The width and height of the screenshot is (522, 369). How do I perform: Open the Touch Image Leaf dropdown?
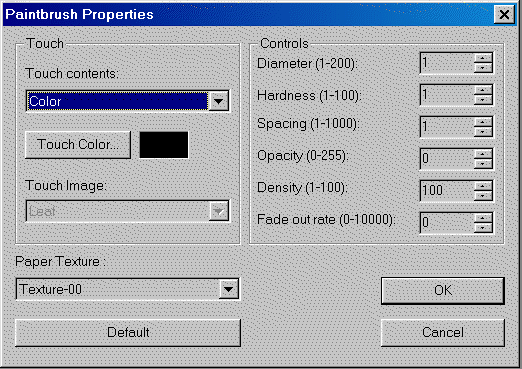pyautogui.click(x=219, y=211)
